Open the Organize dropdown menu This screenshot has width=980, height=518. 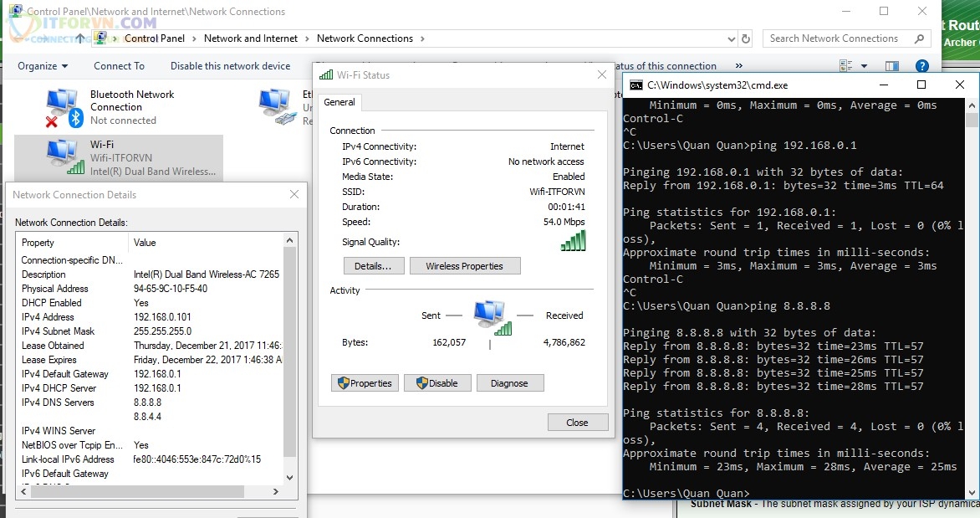(x=43, y=66)
